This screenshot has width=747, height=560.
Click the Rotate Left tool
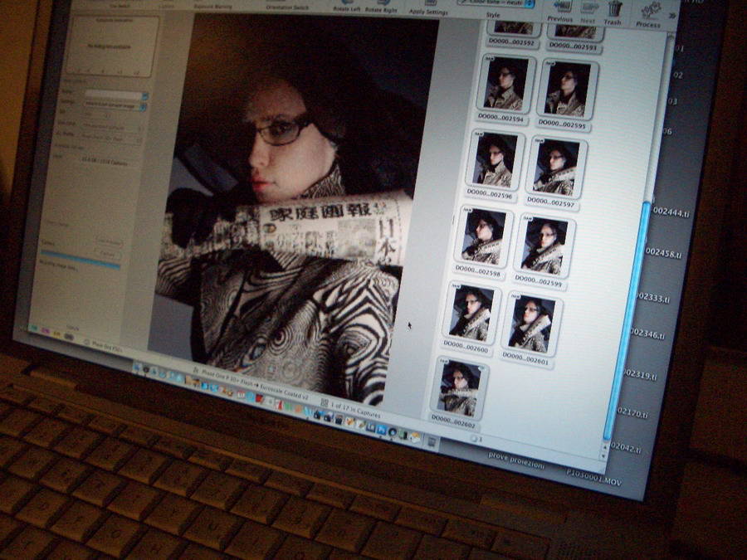click(x=347, y=5)
